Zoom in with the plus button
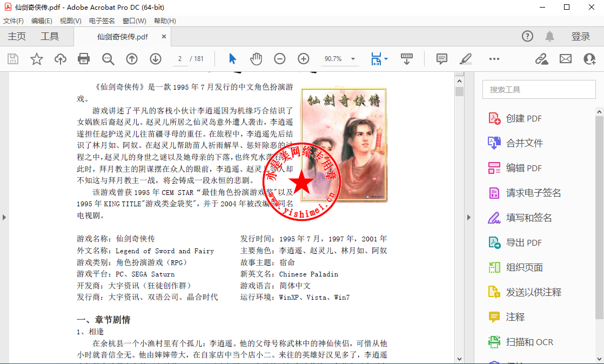This screenshot has width=604, height=364. 304,59
